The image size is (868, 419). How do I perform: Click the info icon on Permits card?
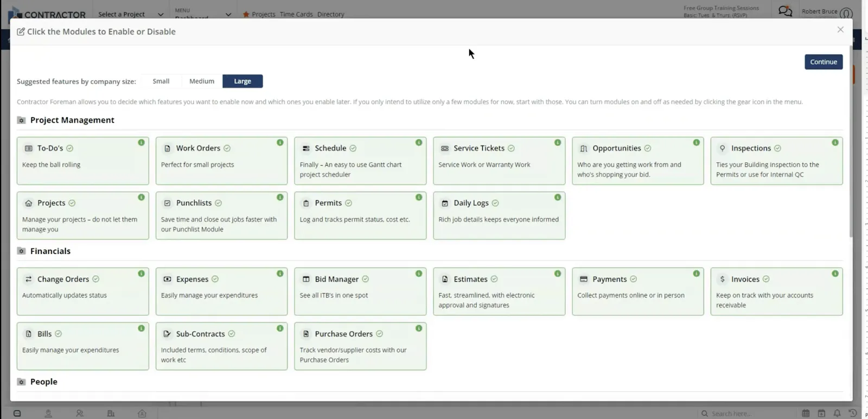[x=419, y=198]
